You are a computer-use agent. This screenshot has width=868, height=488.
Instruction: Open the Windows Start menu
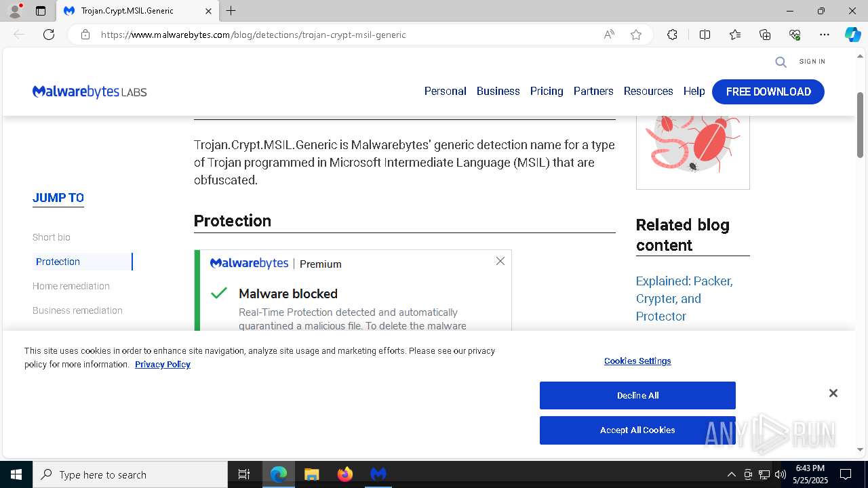click(16, 474)
